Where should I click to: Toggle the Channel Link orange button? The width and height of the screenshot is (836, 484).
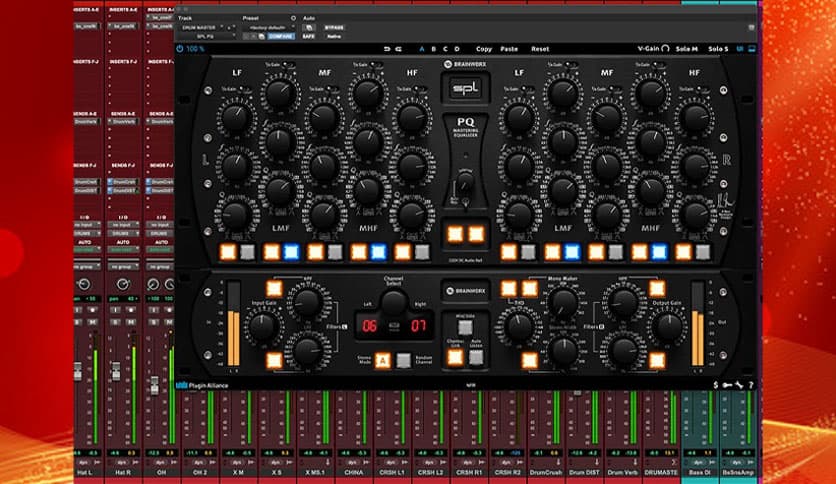point(455,357)
